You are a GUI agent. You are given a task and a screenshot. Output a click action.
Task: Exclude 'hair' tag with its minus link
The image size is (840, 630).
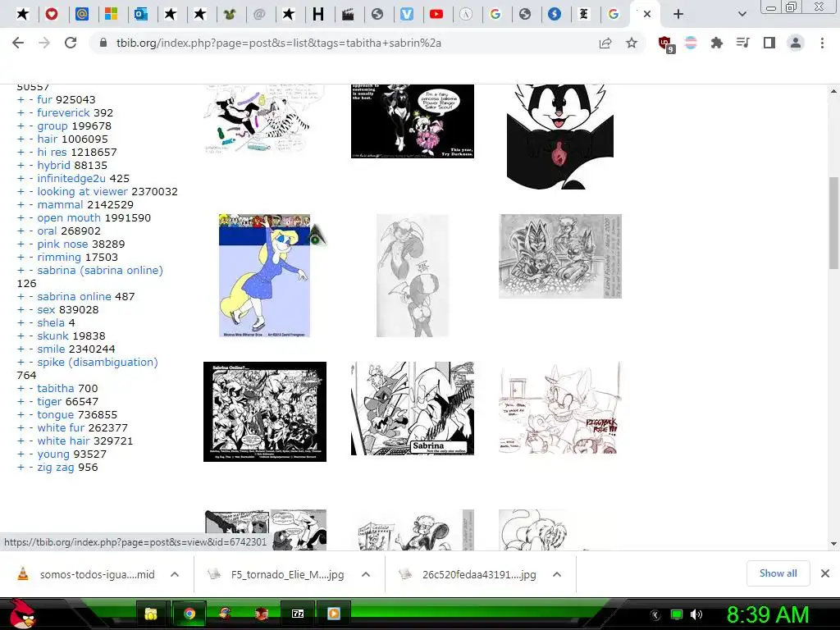pos(31,139)
